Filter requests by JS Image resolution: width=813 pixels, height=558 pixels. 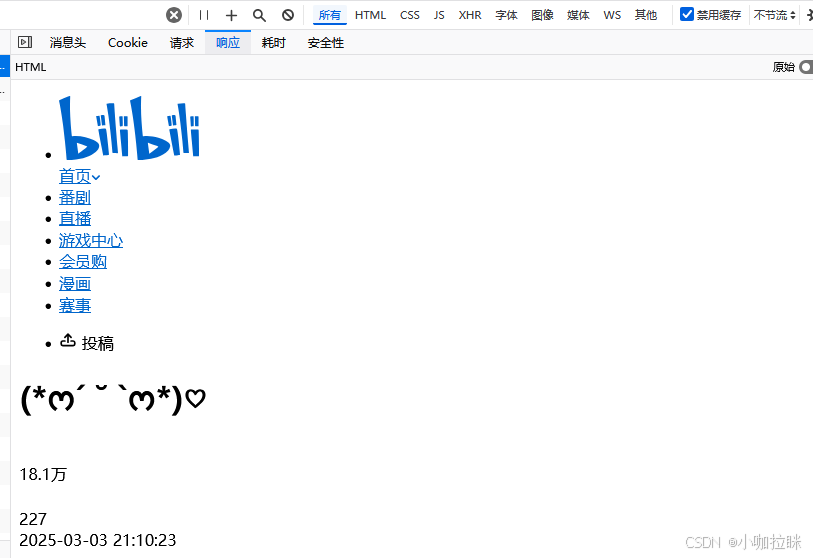point(439,15)
